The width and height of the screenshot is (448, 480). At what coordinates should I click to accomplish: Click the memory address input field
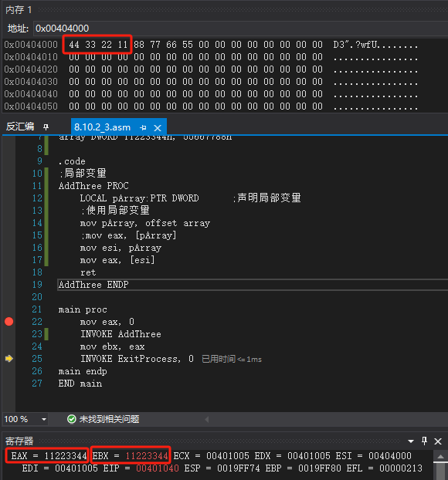pos(240,29)
